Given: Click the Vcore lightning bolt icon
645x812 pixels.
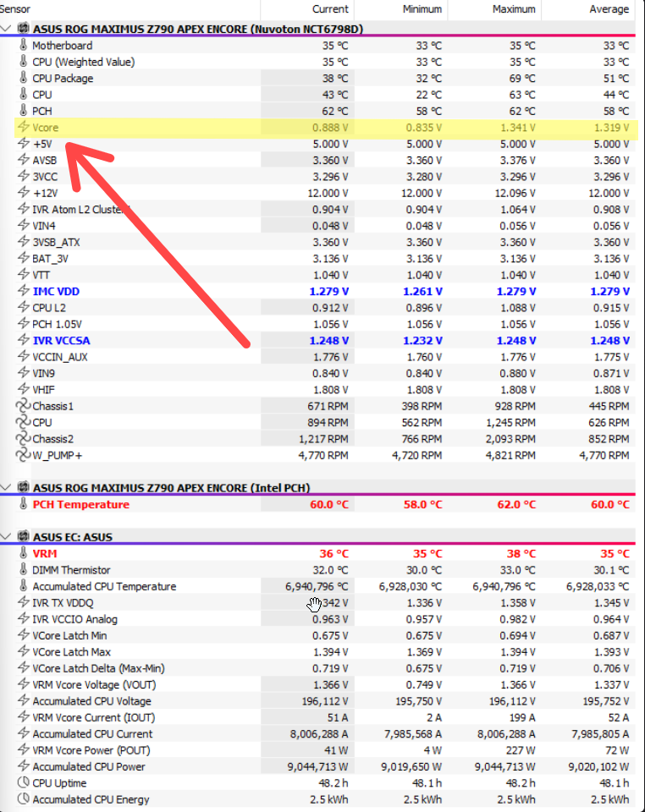Looking at the screenshot, I should (24, 127).
